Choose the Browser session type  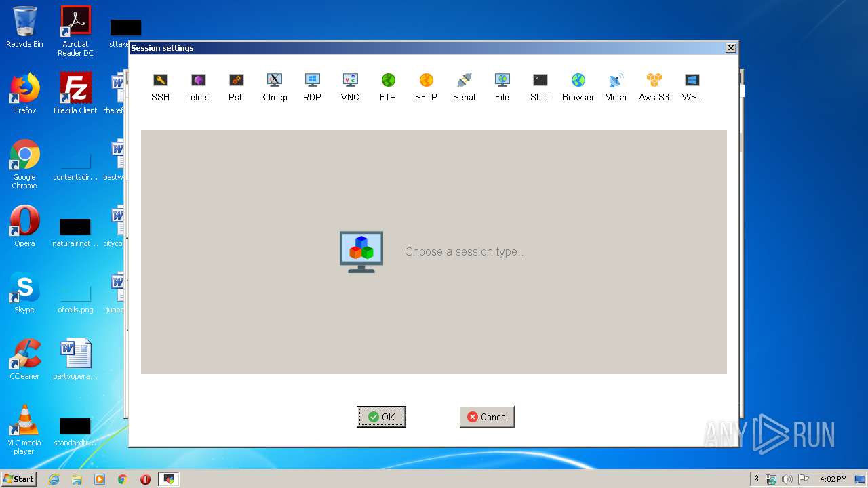(578, 87)
